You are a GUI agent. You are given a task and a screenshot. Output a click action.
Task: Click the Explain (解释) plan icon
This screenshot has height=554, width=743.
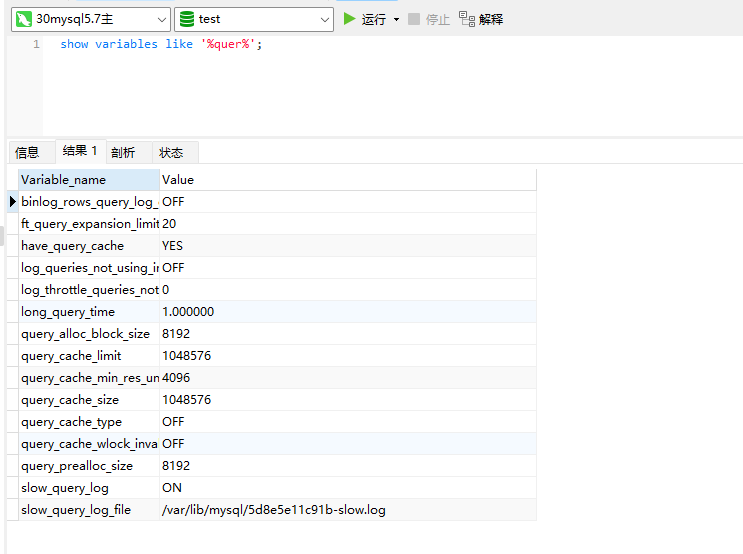467,19
